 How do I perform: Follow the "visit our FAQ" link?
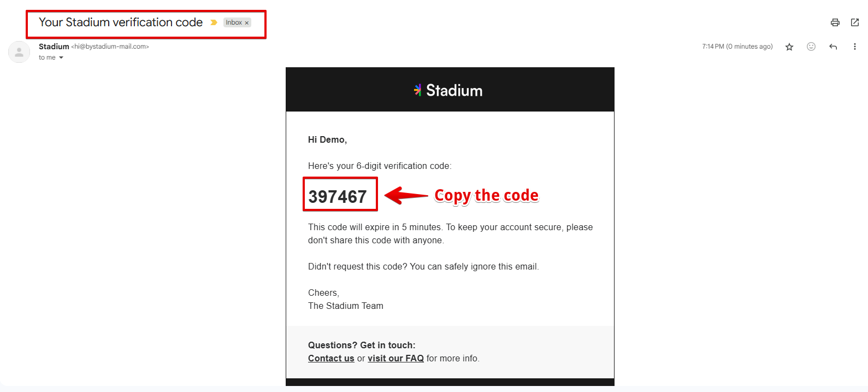click(x=395, y=359)
